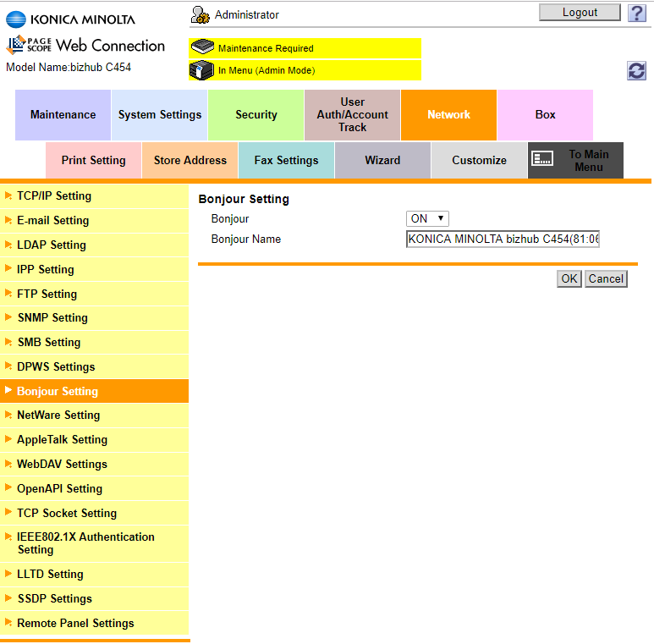654x644 pixels.
Task: Open WebDAV Settings in sidebar
Action: [94, 465]
